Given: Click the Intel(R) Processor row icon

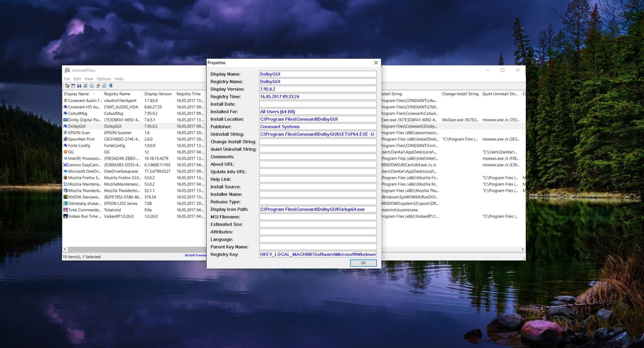Looking at the screenshot, I should [x=66, y=158].
